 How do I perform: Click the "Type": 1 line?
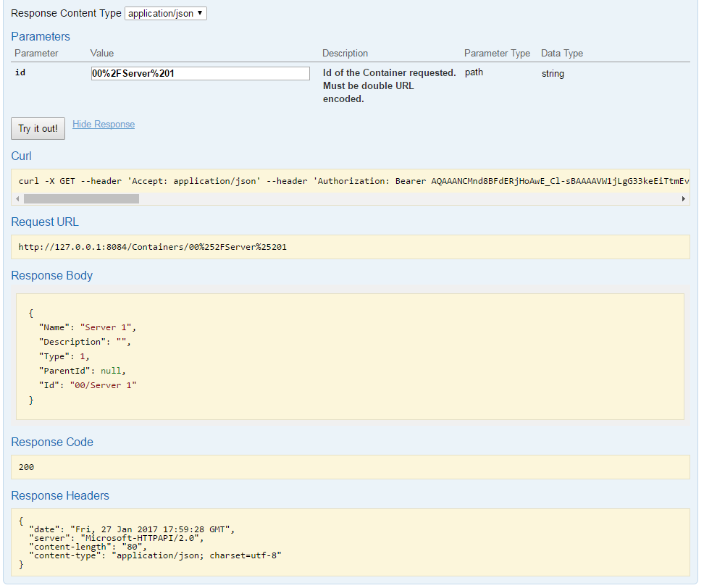64,356
